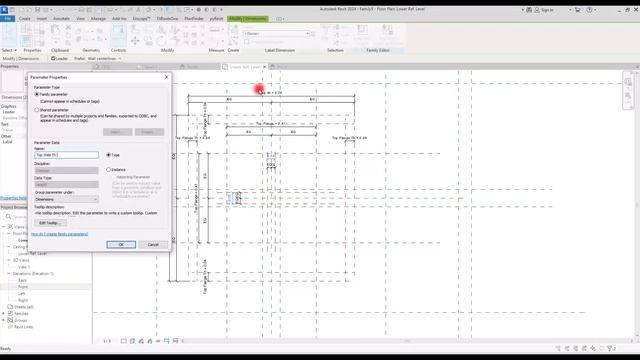Open the greyed Data Type dropdown
This screenshot has width=640, height=360.
(67, 184)
